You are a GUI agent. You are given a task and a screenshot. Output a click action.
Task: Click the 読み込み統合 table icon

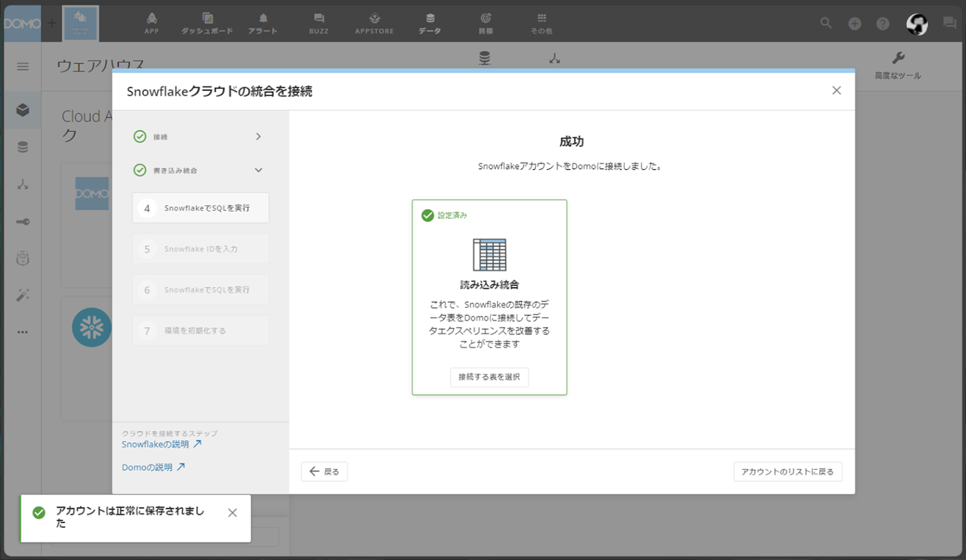coord(490,254)
